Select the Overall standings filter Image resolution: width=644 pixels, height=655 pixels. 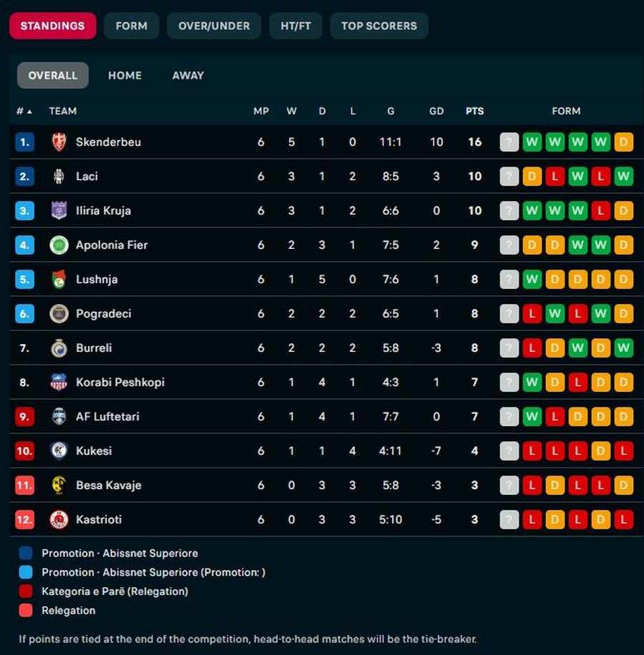pyautogui.click(x=53, y=75)
